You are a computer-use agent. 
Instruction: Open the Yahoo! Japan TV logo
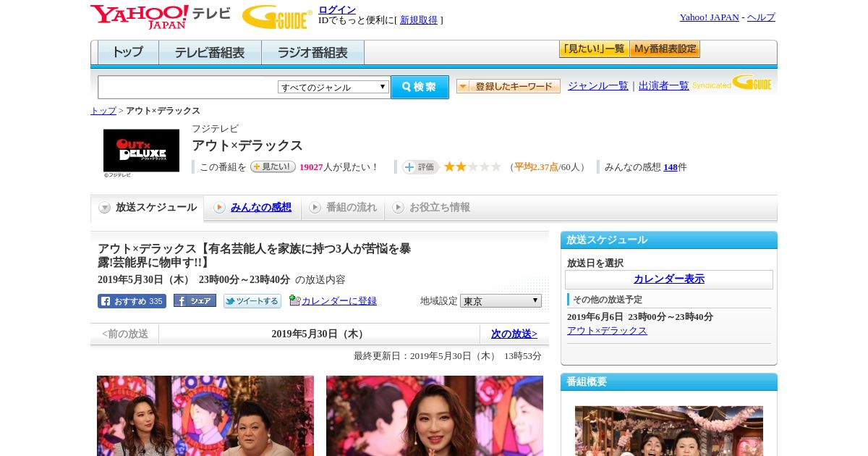[x=161, y=17]
